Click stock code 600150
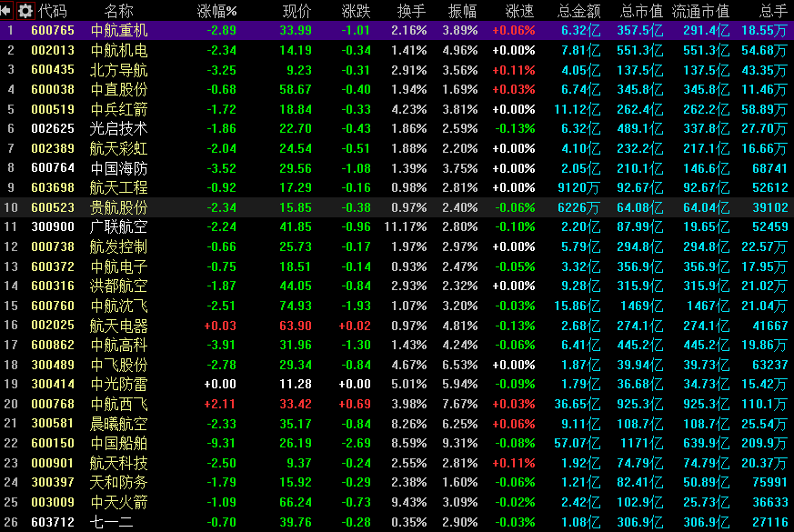The width and height of the screenshot is (794, 532). pyautogui.click(x=53, y=443)
